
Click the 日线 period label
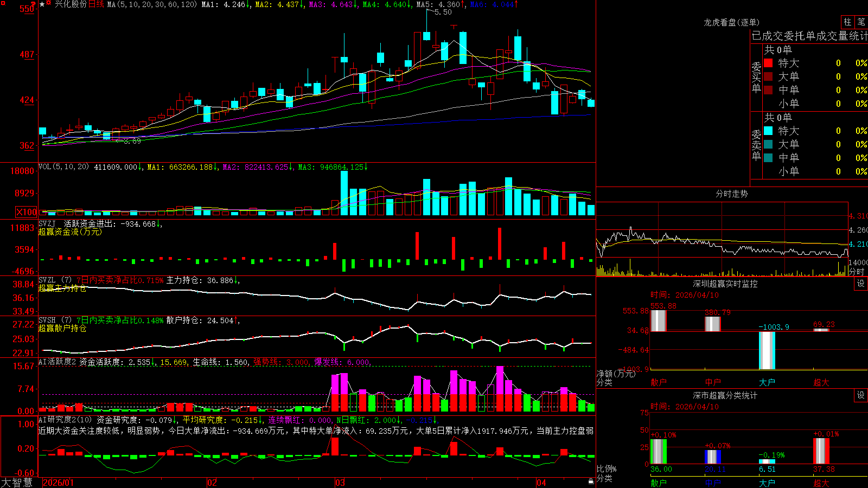point(96,4)
